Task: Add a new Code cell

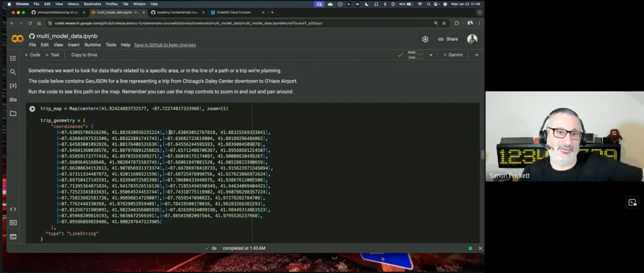Action: [33, 55]
